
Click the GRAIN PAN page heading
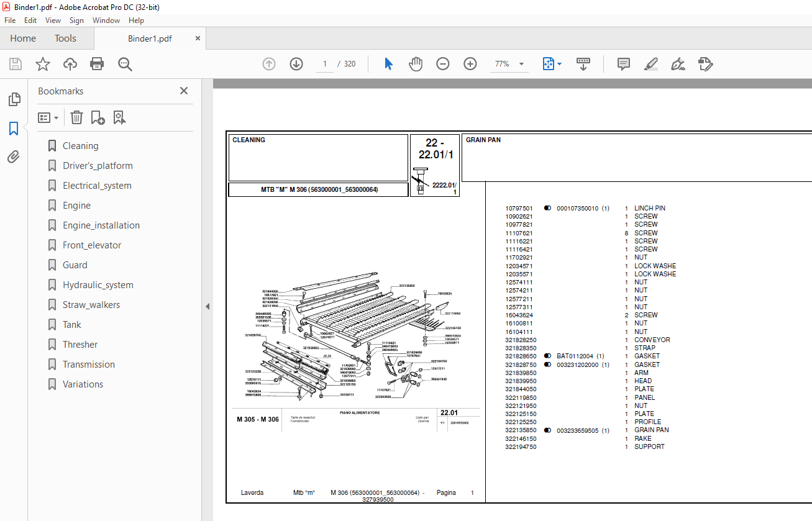point(483,140)
